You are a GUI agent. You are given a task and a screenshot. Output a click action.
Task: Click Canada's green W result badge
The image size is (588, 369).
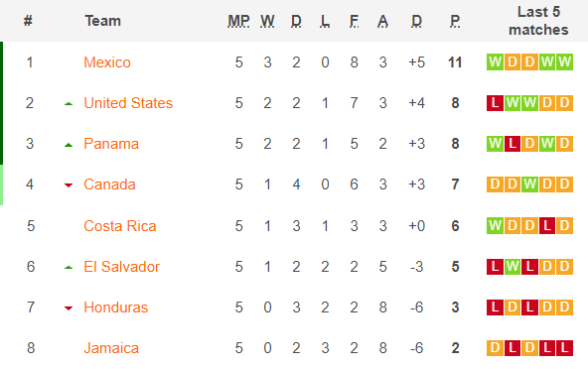tap(529, 184)
